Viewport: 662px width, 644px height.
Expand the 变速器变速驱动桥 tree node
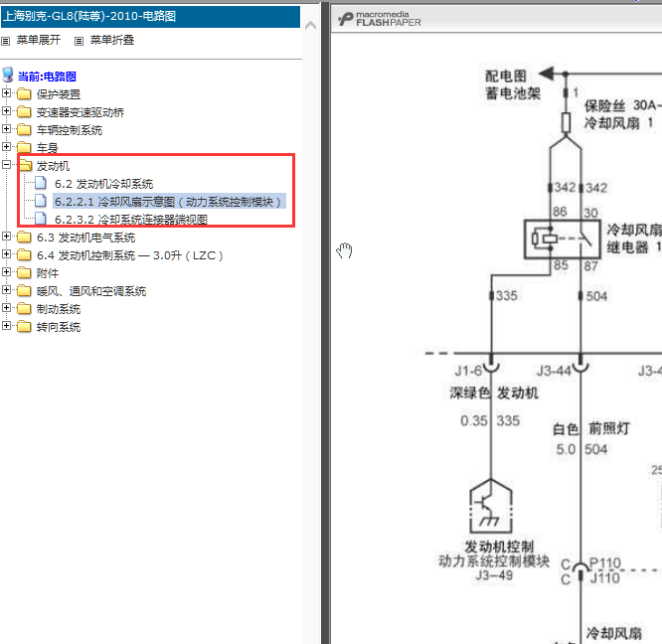coord(6,110)
